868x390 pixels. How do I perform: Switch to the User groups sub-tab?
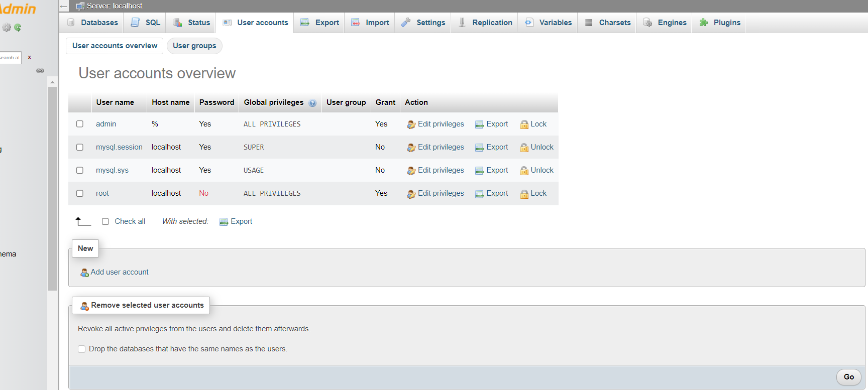(x=194, y=46)
